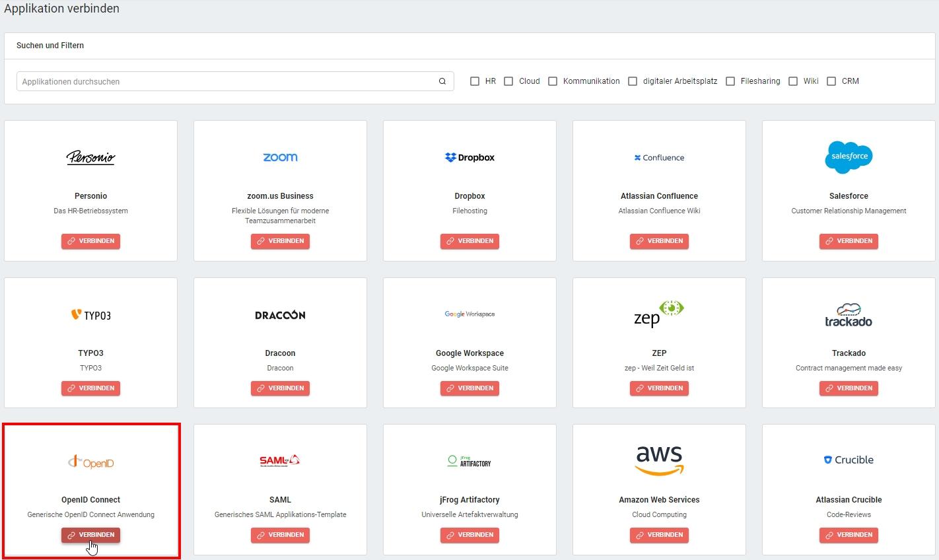
Task: Click the 'Suchen und Filtern' heading
Action: pyautogui.click(x=50, y=46)
